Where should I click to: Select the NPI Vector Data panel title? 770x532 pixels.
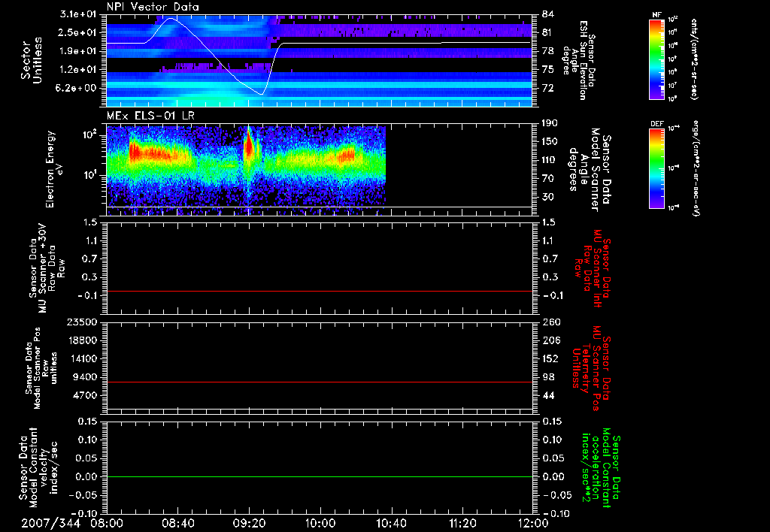click(153, 7)
